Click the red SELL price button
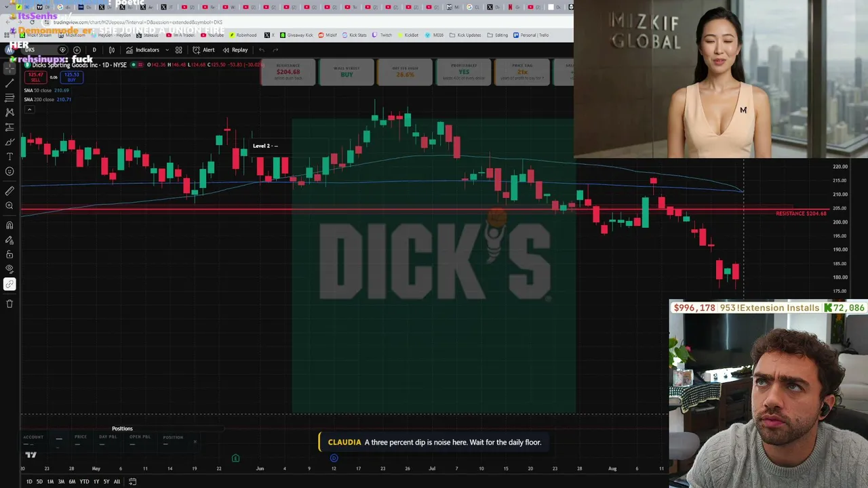 coord(36,77)
